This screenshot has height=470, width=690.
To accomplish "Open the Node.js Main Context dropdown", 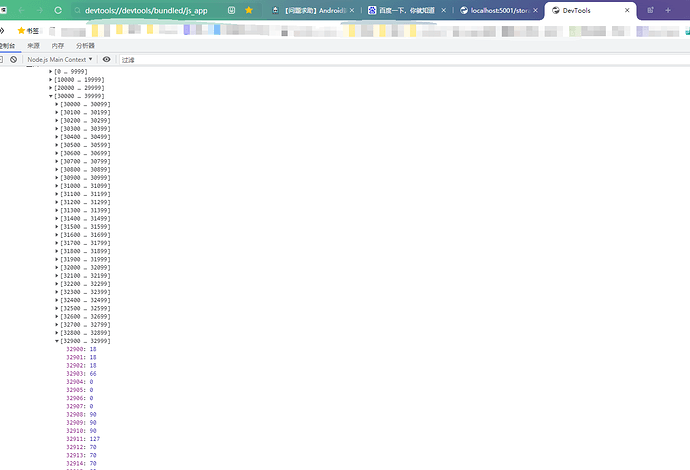I will [60, 59].
